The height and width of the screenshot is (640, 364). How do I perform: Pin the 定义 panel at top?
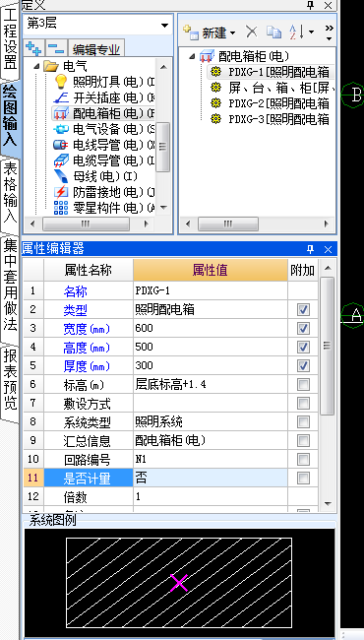pyautogui.click(x=311, y=5)
